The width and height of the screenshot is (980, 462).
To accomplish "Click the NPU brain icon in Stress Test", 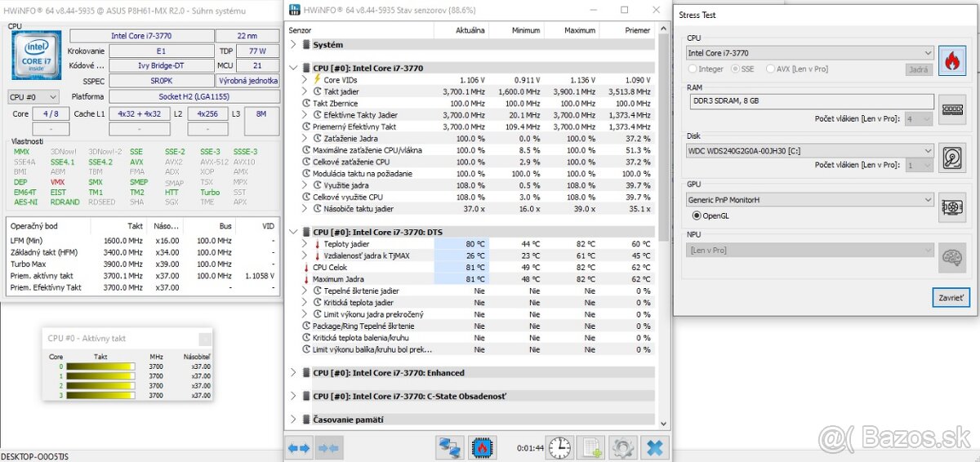I will coord(952,258).
